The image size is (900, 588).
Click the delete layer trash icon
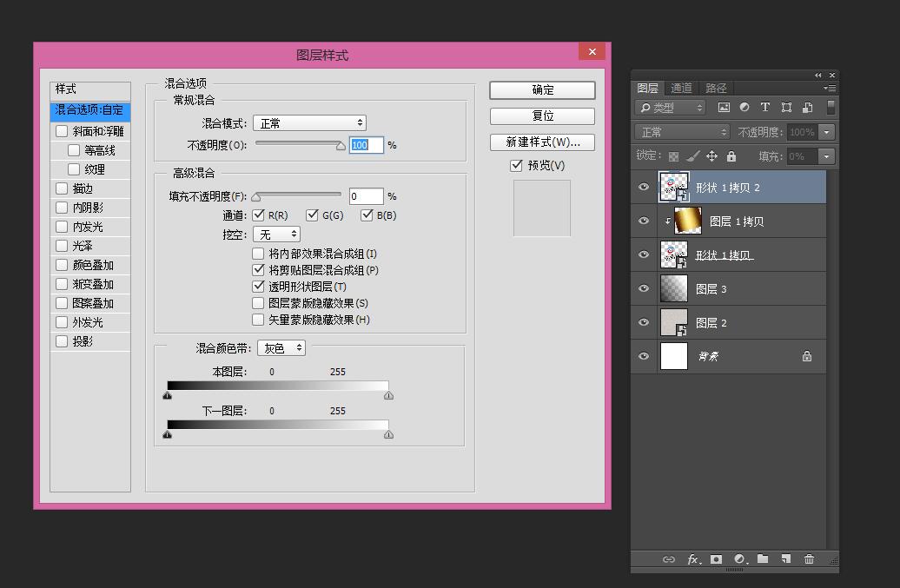coord(810,559)
